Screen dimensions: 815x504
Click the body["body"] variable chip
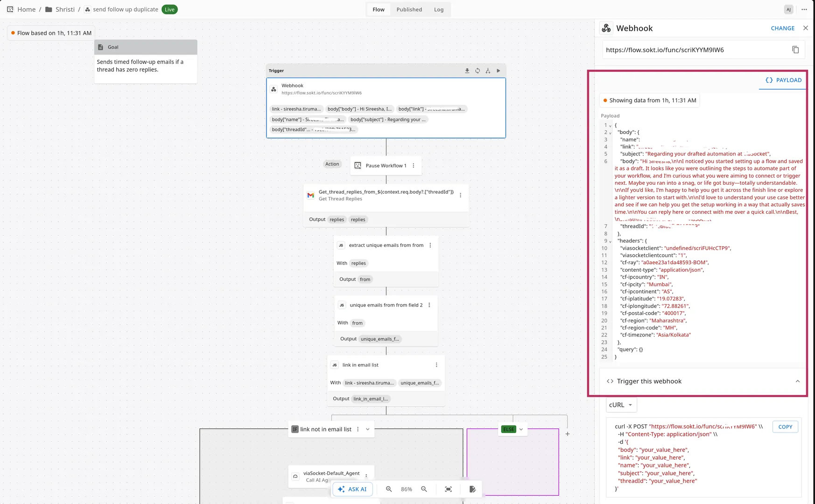point(359,109)
